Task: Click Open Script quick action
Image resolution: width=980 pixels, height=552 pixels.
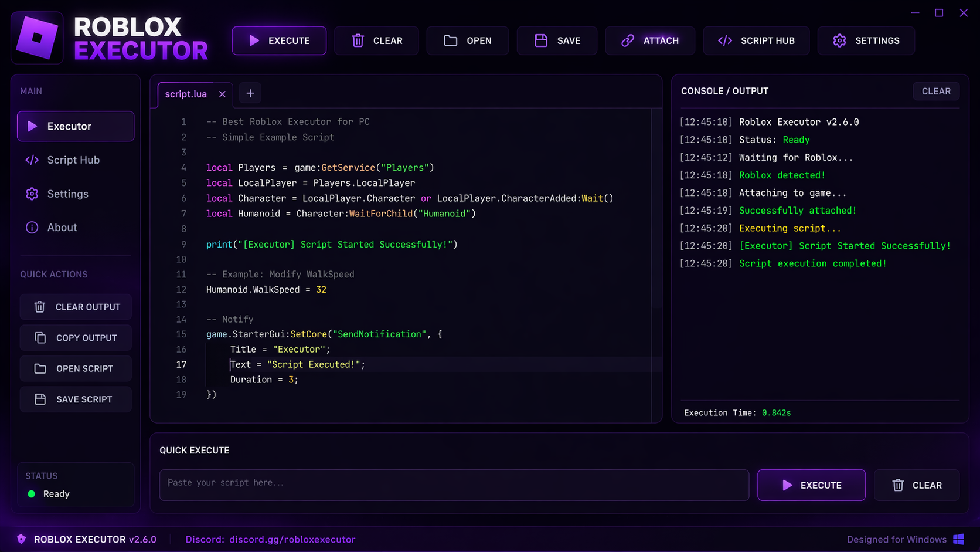Action: pyautogui.click(x=76, y=368)
